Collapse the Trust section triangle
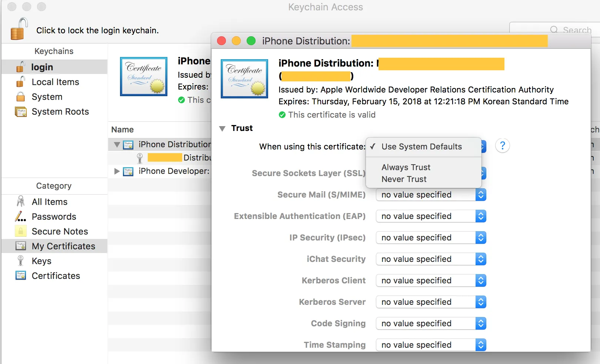Viewport: 600px width, 364px height. pyautogui.click(x=222, y=129)
